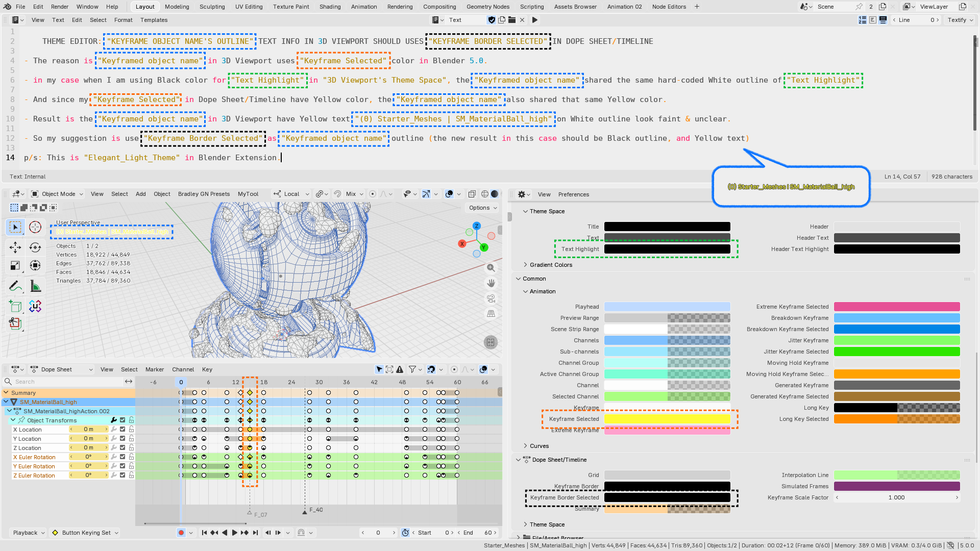Toggle Only Show Errors warning icon

pyautogui.click(x=400, y=369)
